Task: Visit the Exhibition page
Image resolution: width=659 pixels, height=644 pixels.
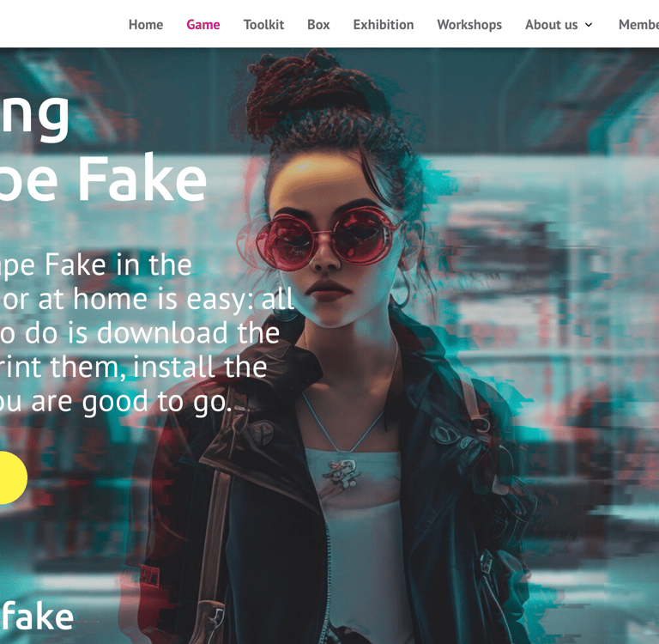Action: pyautogui.click(x=384, y=25)
